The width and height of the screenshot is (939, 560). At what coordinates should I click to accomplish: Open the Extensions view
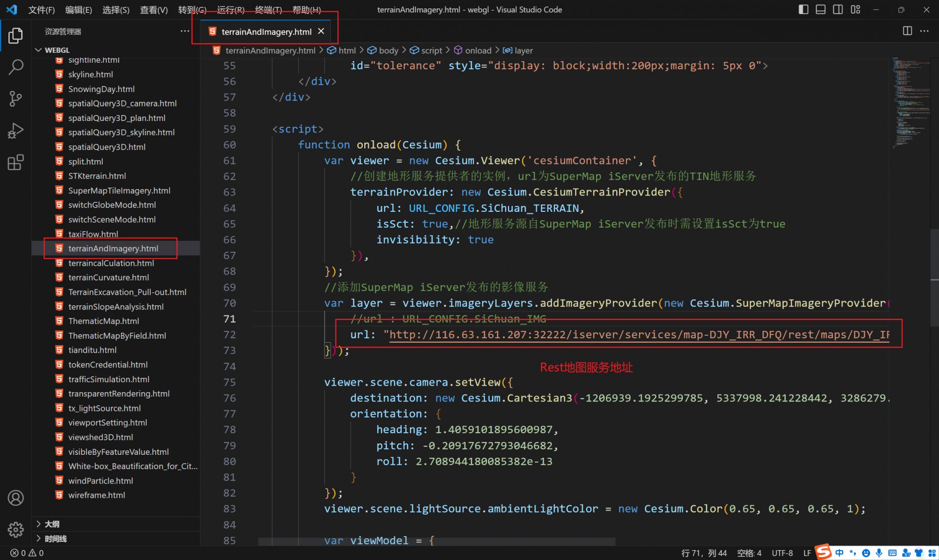(x=15, y=162)
